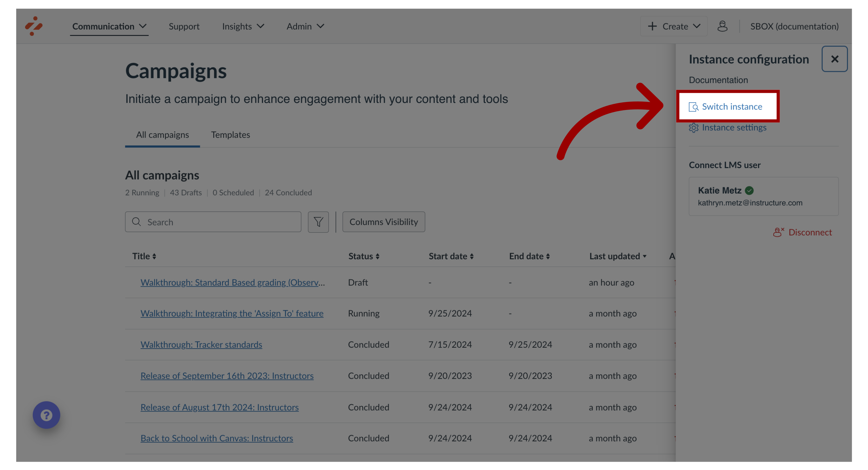The width and height of the screenshot is (868, 470).
Task: Open Walkthrough: Tracker standards campaign
Action: 201,344
